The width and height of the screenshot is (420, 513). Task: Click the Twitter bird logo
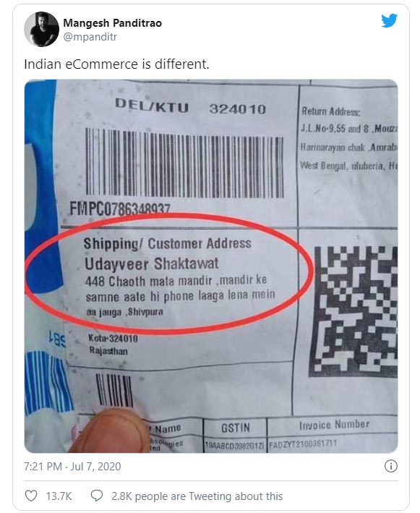pos(389,21)
